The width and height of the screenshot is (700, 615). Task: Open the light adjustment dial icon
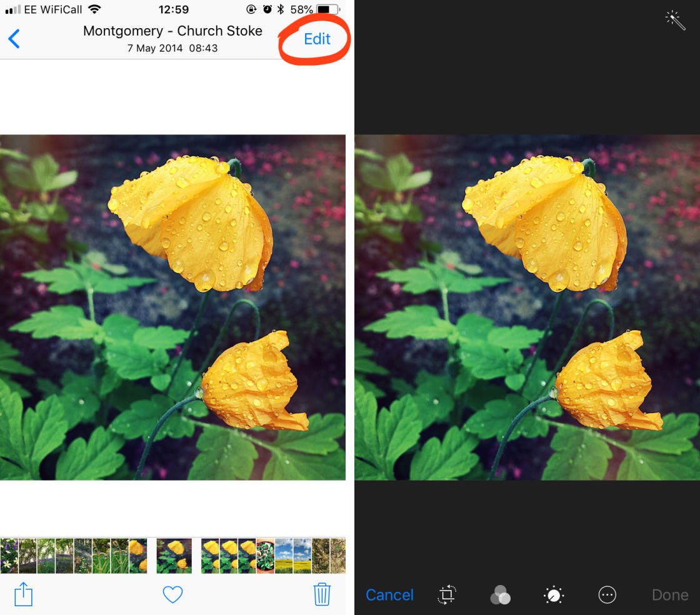(554, 595)
